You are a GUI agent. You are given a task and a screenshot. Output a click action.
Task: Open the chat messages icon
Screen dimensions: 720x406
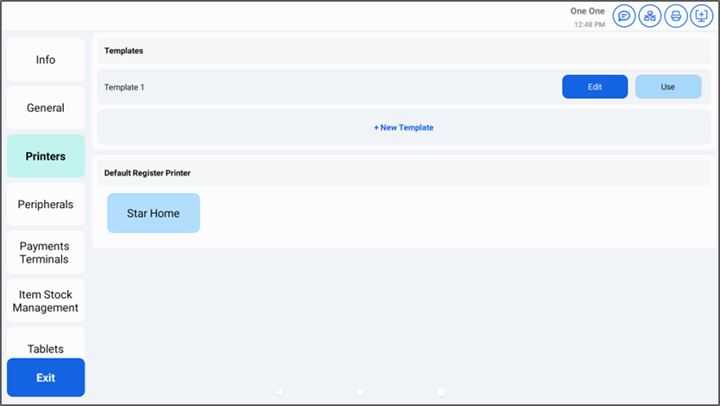[624, 16]
